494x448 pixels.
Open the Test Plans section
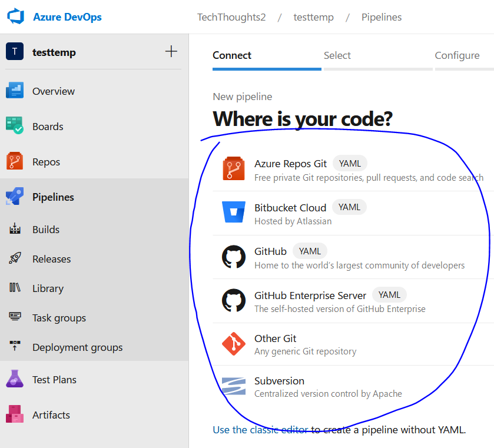point(54,380)
